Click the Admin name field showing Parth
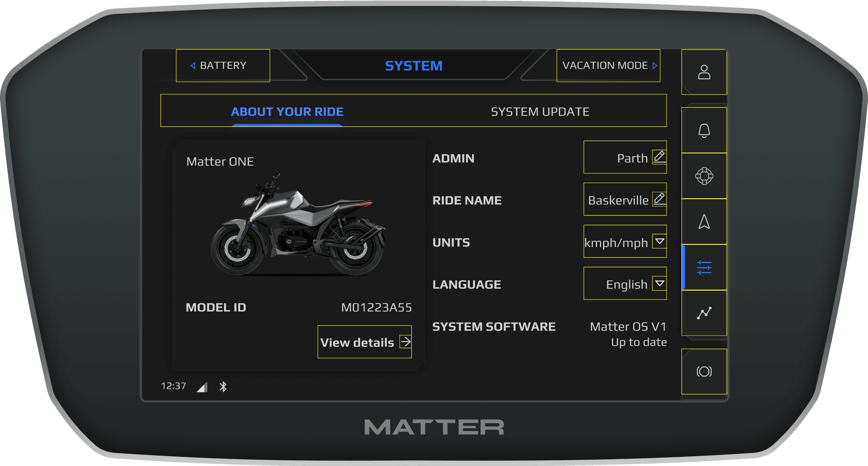Viewport: 868px width, 466px height. 625,157
